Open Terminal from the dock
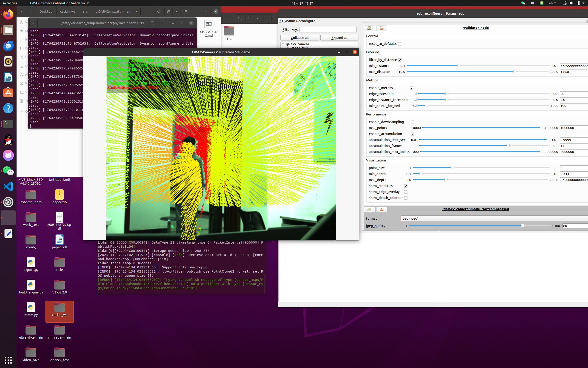This screenshot has height=368, width=588. (x=8, y=124)
